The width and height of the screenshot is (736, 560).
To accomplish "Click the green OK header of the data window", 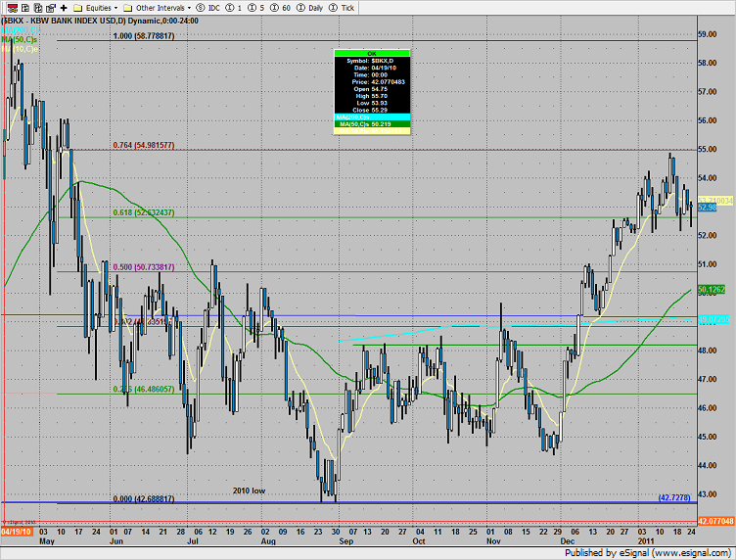I will [x=372, y=53].
